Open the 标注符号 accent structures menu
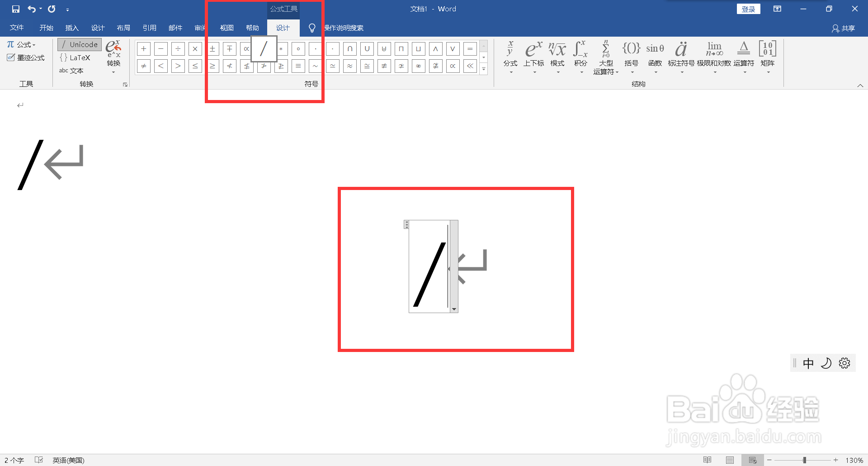 tap(681, 58)
